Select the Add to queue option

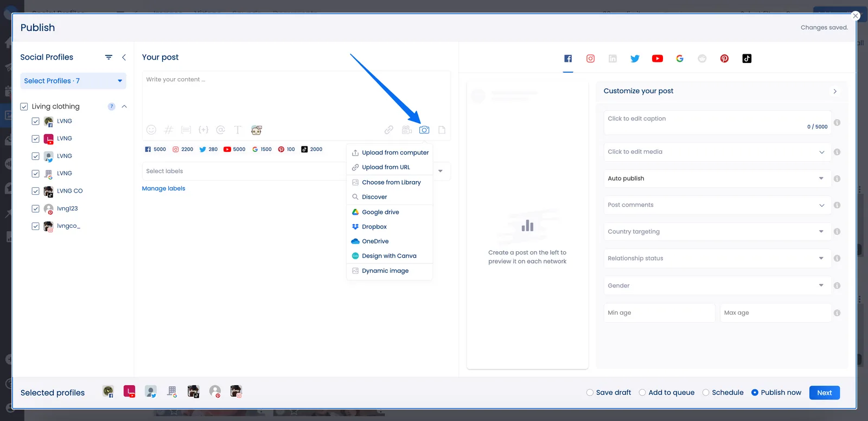coord(642,392)
